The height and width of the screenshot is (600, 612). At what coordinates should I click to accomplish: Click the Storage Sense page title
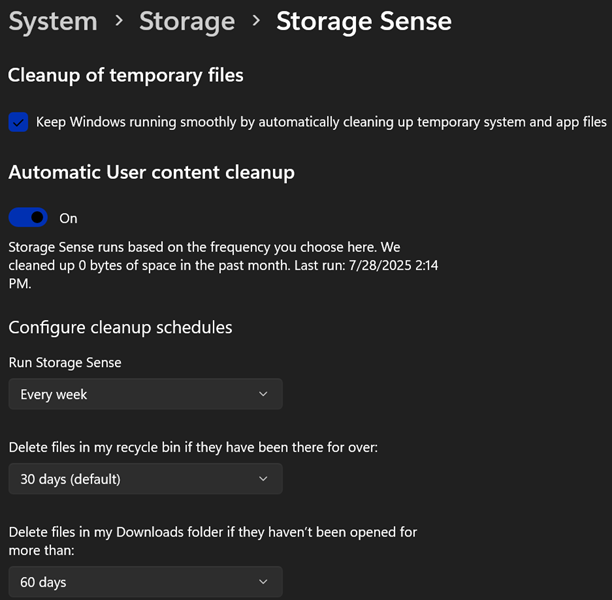(364, 21)
